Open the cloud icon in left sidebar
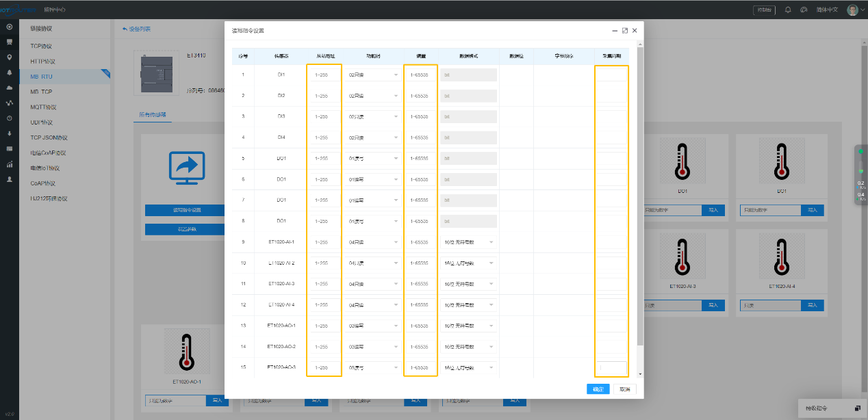Screen dimensions: 868x420 [9, 88]
